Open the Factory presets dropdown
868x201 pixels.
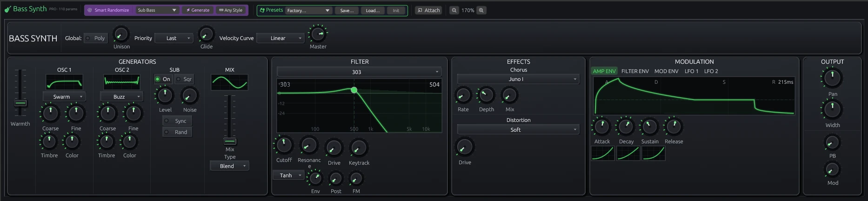click(308, 10)
